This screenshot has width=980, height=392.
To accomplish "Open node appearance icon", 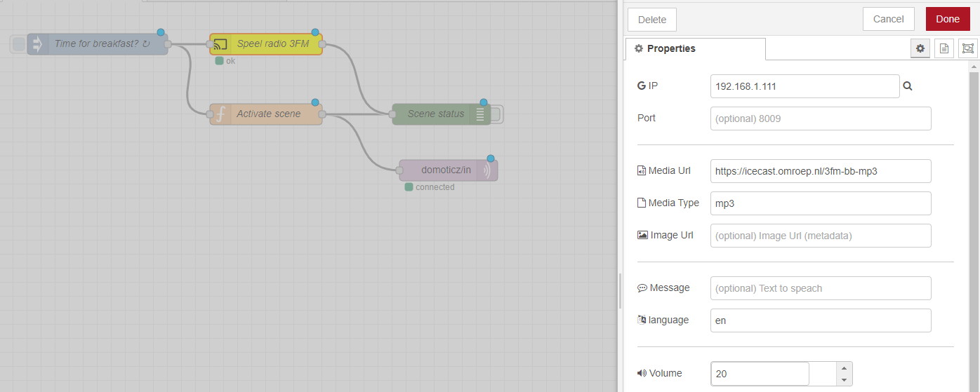I will [x=968, y=48].
